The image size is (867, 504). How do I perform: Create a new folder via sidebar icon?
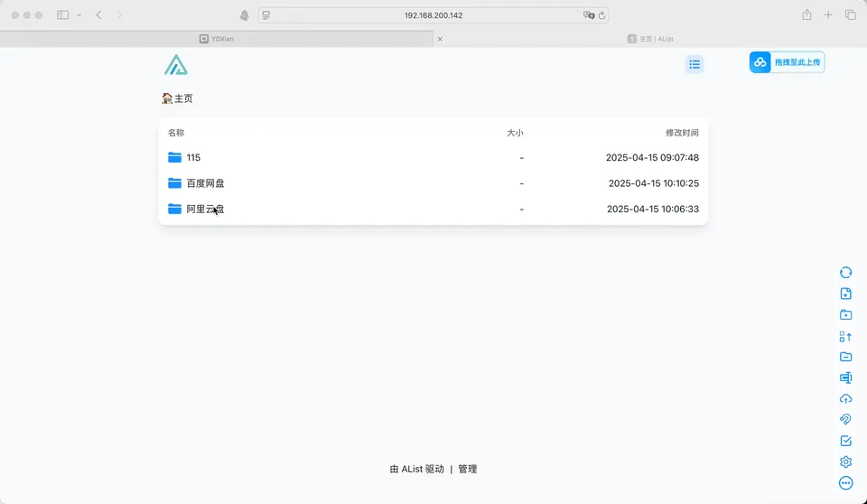point(846,314)
